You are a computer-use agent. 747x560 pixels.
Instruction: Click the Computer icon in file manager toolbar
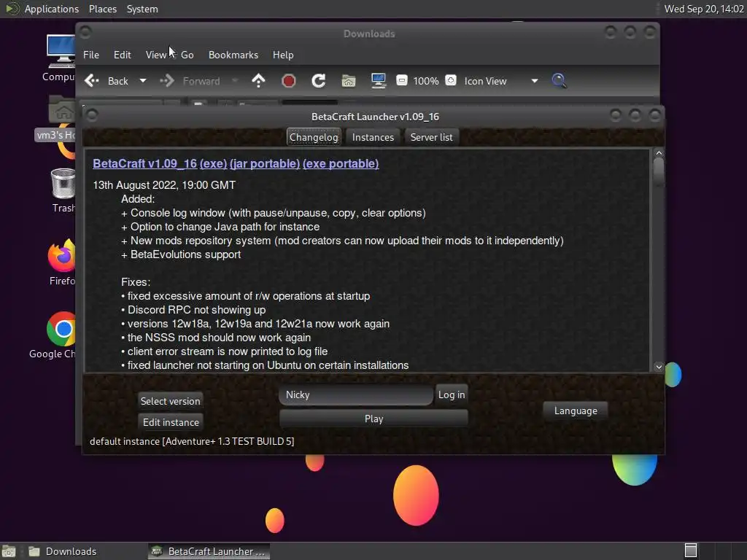(x=379, y=81)
